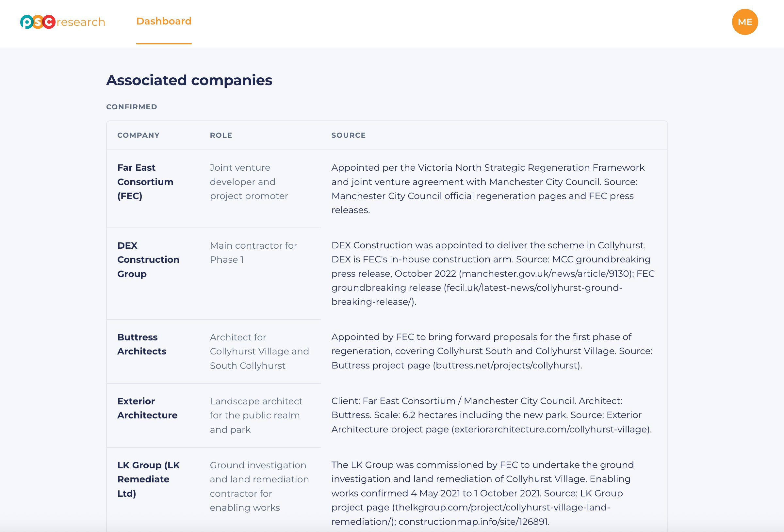Click the Exterior Architecture company name
The height and width of the screenshot is (532, 784).
pyautogui.click(x=147, y=408)
